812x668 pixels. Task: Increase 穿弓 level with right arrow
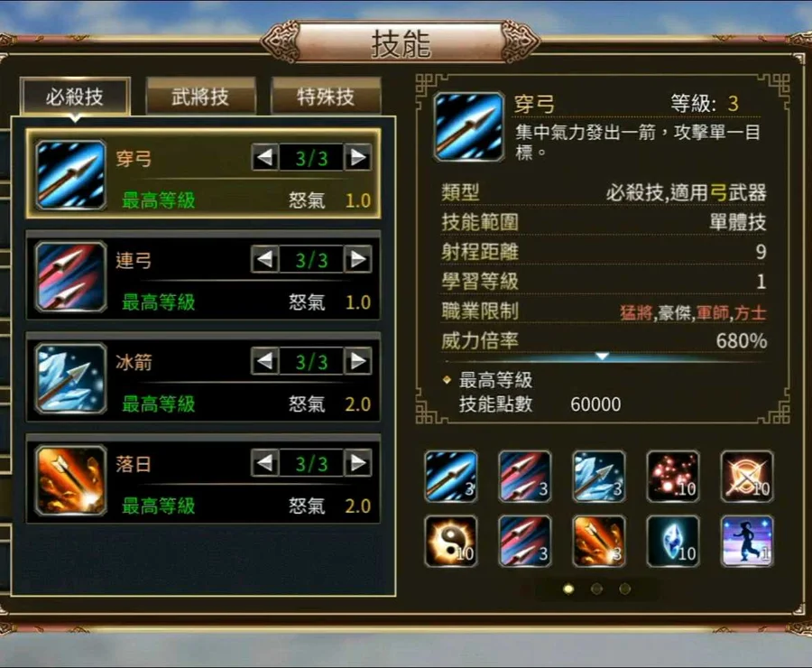(x=358, y=157)
